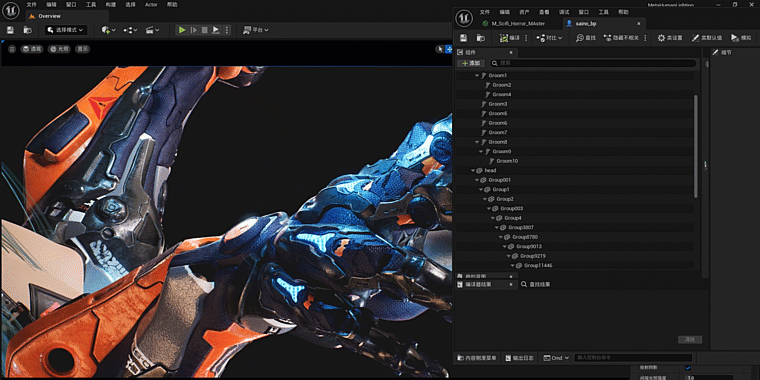The height and width of the screenshot is (380, 760).
Task: Activate the select cursor tool in viewport
Action: 440,49
